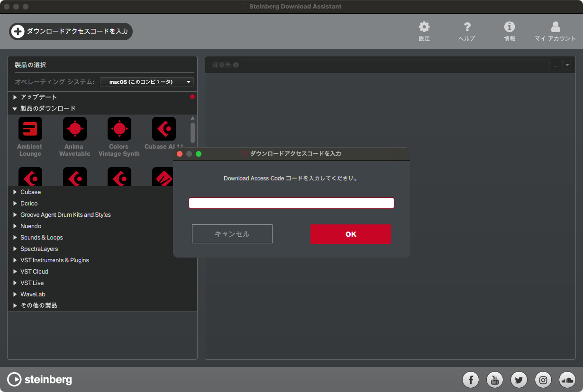Click the 保存先 path field

[395, 65]
